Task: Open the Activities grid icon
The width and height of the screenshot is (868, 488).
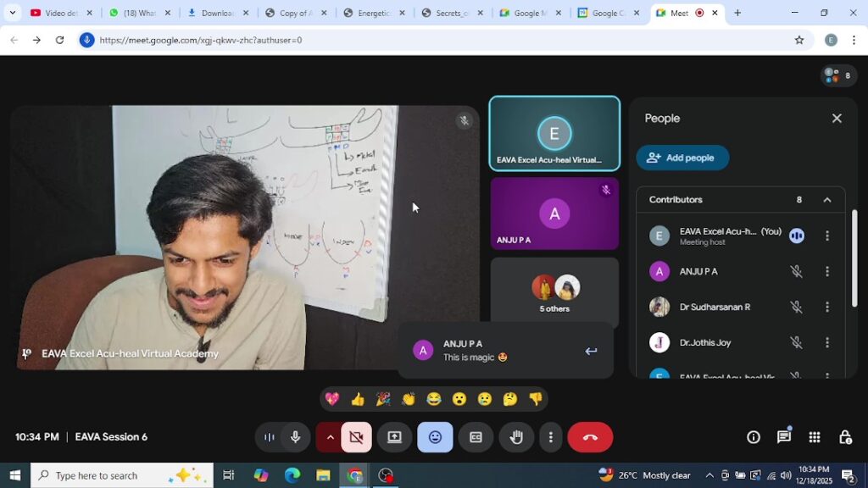Action: (x=814, y=437)
